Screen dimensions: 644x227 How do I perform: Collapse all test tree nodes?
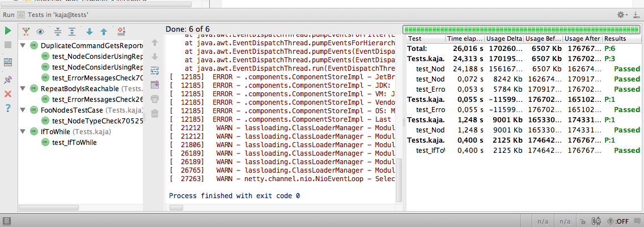tap(58, 31)
